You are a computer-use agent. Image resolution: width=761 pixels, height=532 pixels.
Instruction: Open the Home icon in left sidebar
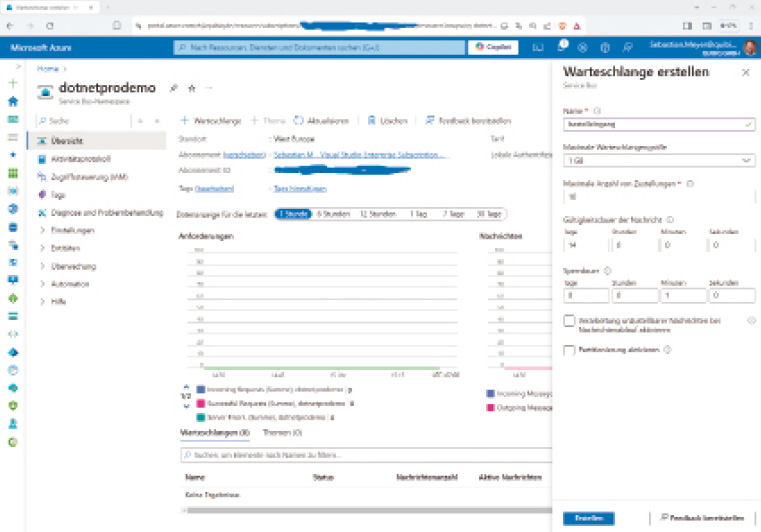click(13, 101)
